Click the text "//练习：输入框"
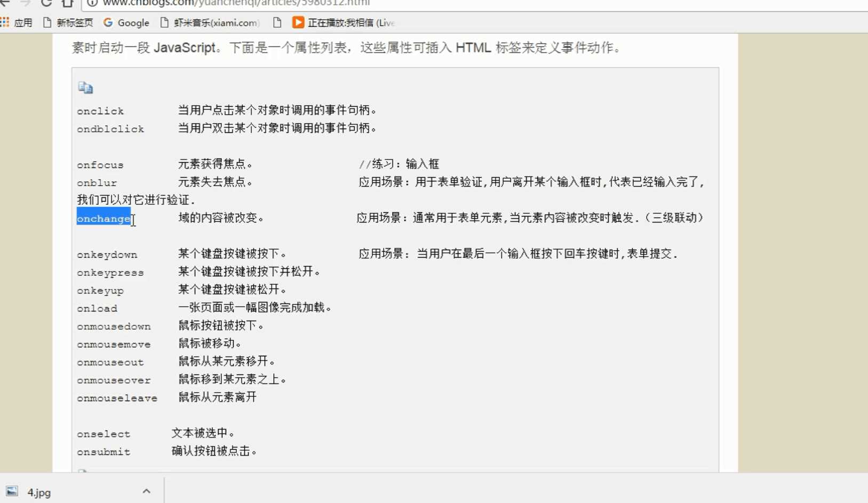The height and width of the screenshot is (503, 868). tap(399, 164)
